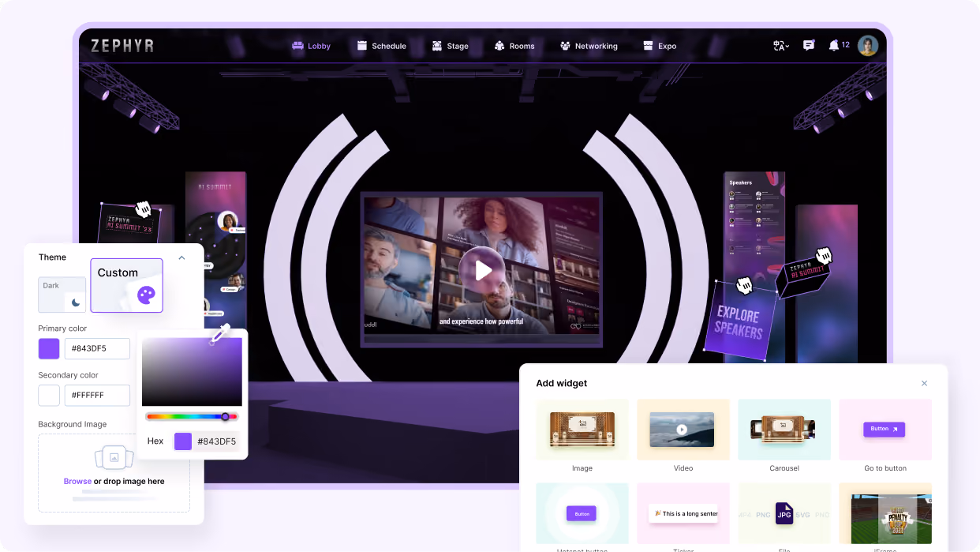The image size is (980, 552).
Task: Open the chat messages icon
Action: click(809, 46)
